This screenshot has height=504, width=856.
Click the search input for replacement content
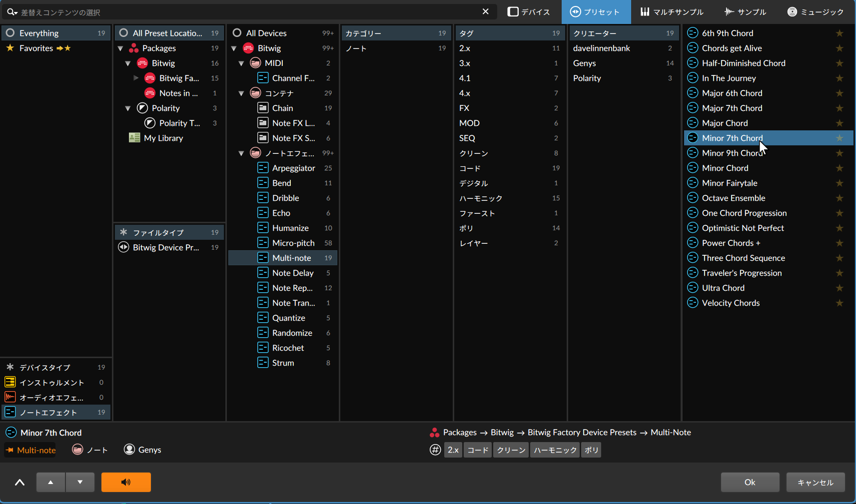pos(250,12)
